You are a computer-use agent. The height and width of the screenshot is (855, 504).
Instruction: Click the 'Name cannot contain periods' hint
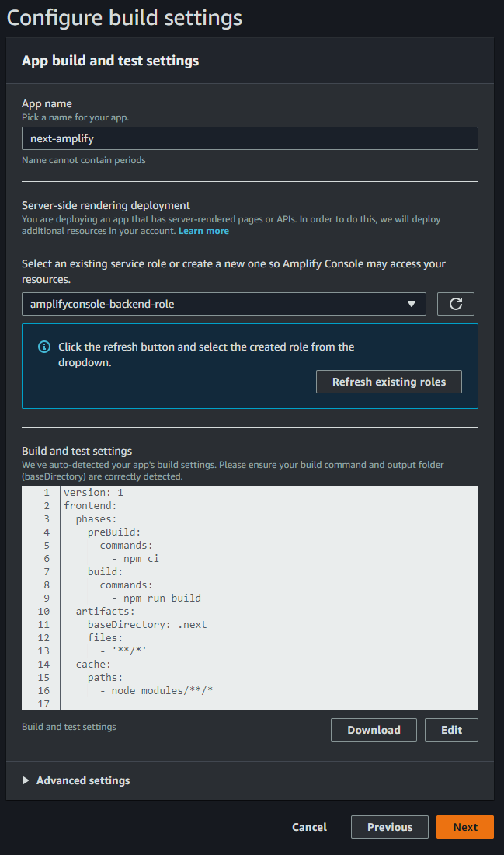83,160
